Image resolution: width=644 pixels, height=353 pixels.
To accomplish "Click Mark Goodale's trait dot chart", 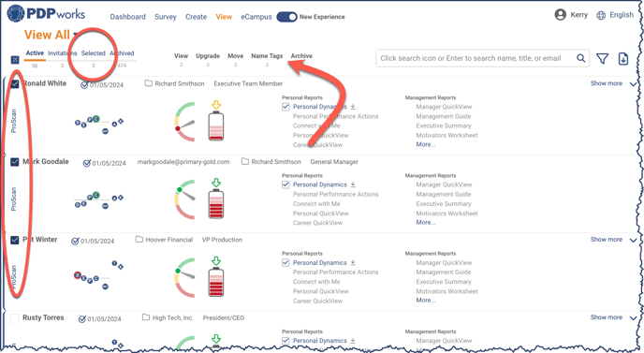I will pos(98,199).
